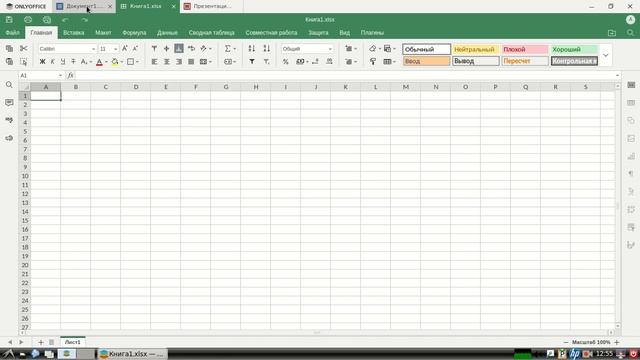Image resolution: width=640 pixels, height=360 pixels.
Task: Add a new sheet with plus
Action: [41, 342]
